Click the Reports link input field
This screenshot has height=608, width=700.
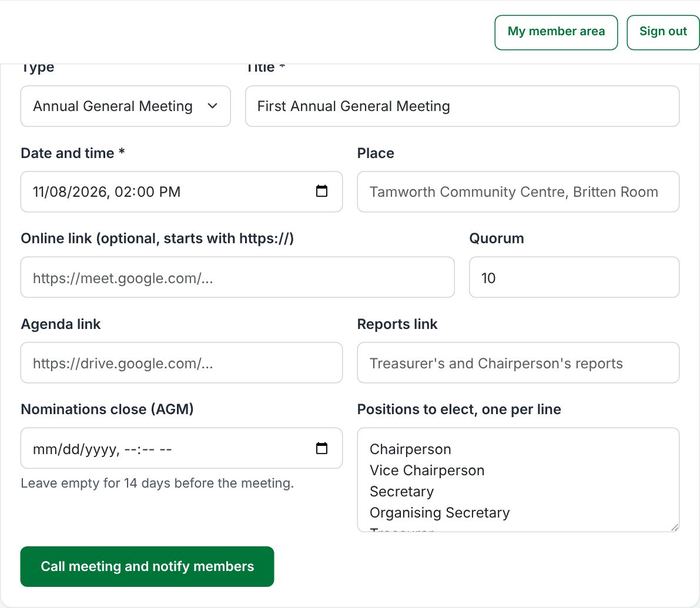(x=518, y=362)
